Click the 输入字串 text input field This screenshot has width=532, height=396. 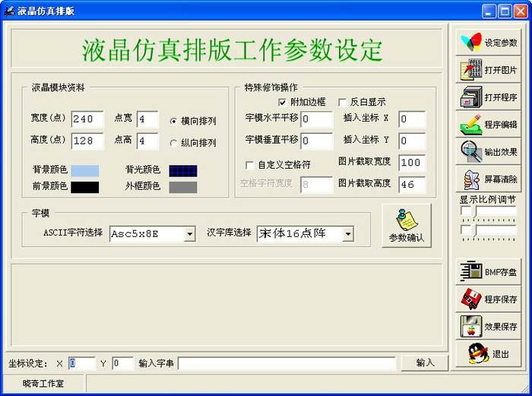[x=287, y=363]
